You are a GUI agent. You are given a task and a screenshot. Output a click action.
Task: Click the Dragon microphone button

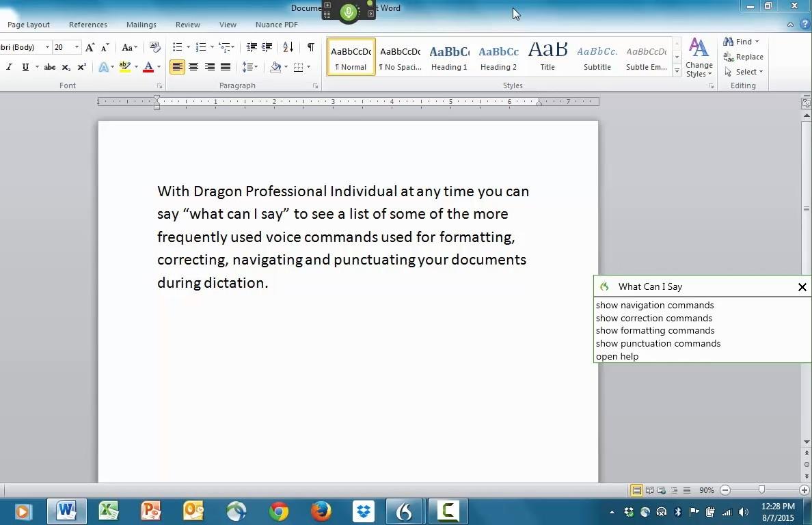point(349,12)
